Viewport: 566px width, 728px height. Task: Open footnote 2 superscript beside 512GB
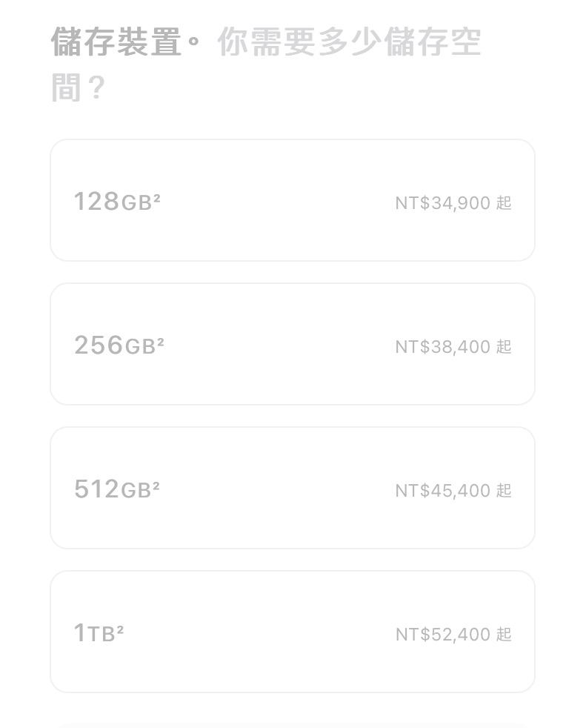point(156,485)
